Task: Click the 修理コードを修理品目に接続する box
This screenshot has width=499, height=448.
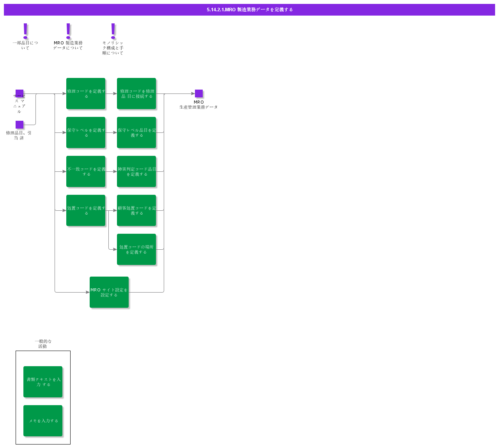Action: point(136,93)
